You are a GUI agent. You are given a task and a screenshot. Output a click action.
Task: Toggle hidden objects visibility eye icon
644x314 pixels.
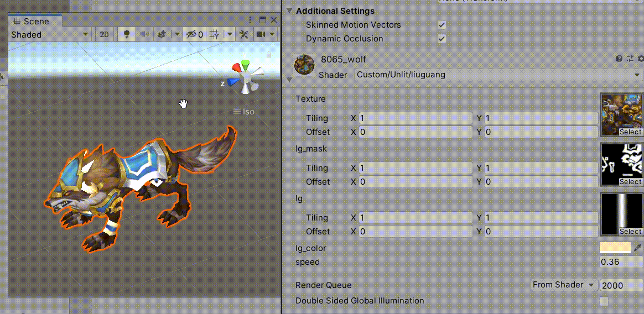pyautogui.click(x=195, y=34)
